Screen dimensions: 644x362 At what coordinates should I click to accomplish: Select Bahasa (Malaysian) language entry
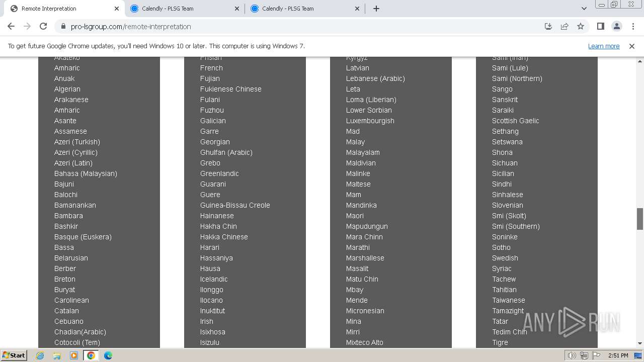pos(86,173)
